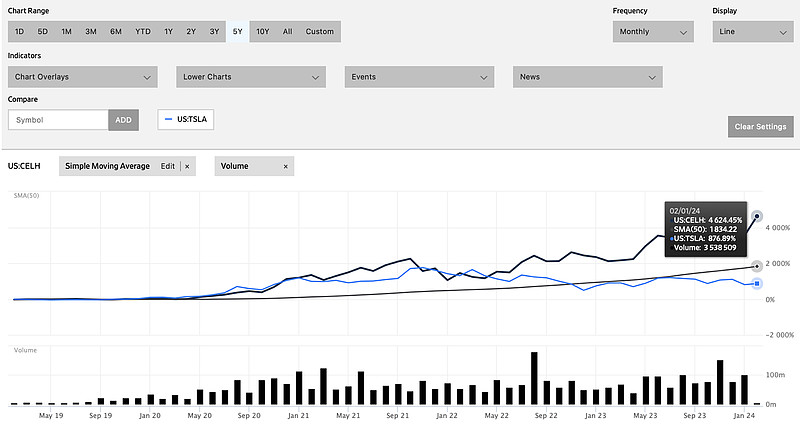The image size is (800, 433).
Task: Click the ADD compare button
Action: click(x=123, y=120)
